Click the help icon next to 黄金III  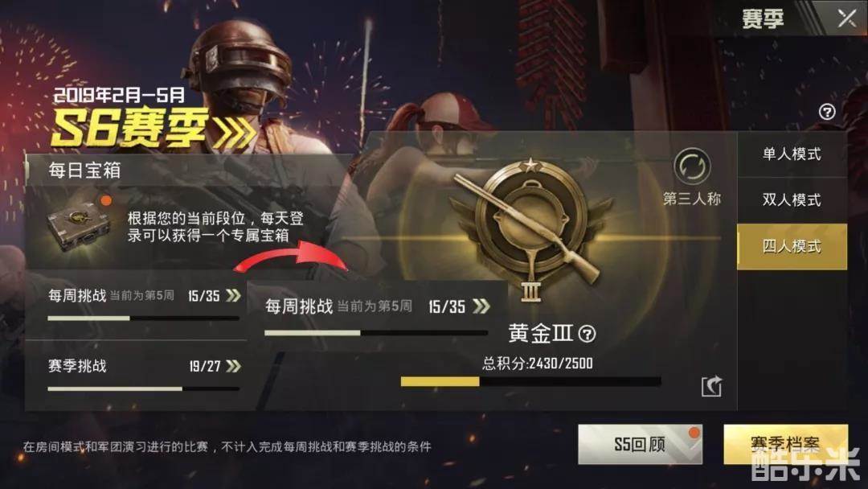coord(588,334)
